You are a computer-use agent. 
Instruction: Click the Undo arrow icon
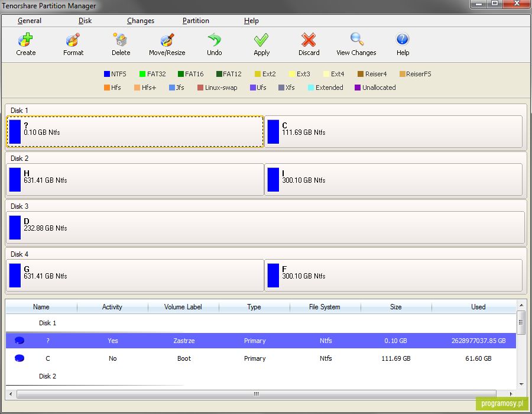coord(215,40)
